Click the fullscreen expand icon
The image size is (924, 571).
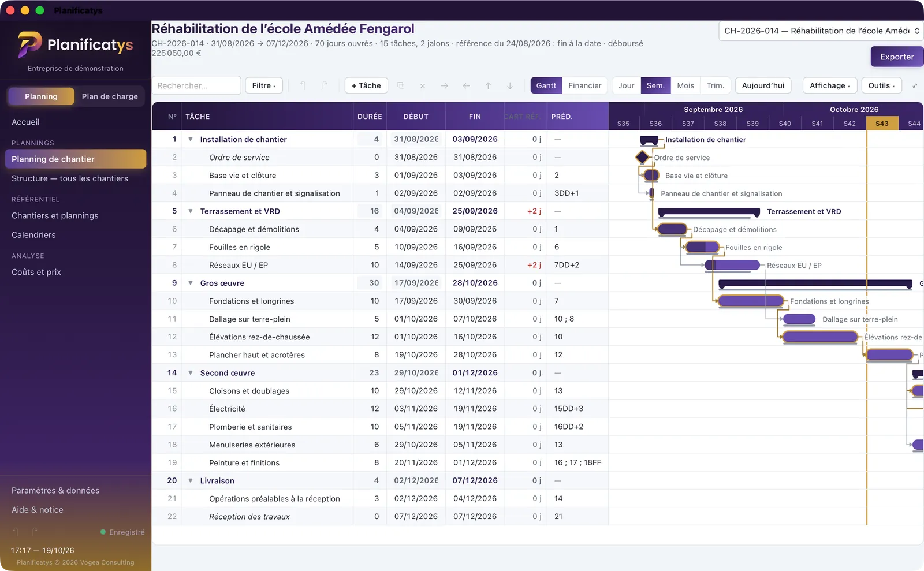[x=915, y=85]
